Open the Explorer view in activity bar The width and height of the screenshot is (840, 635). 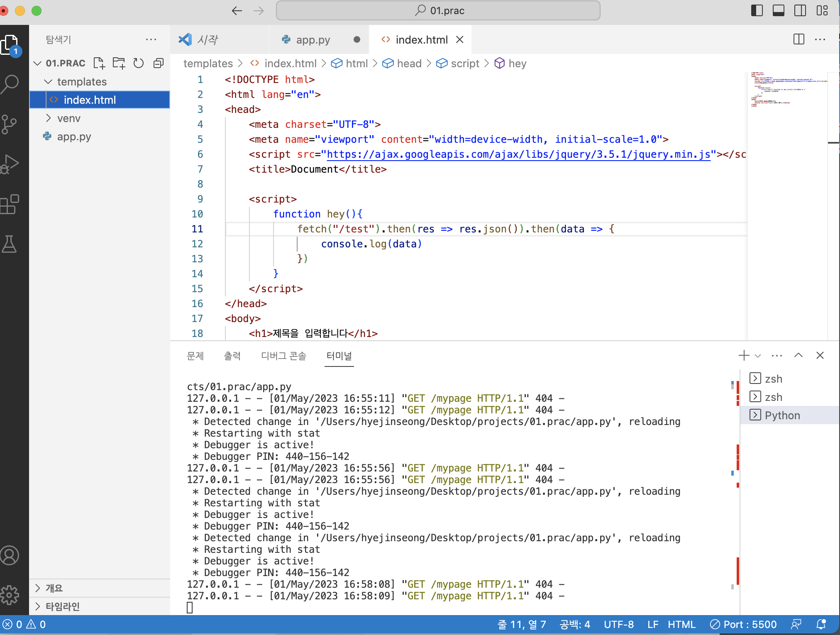(x=11, y=45)
